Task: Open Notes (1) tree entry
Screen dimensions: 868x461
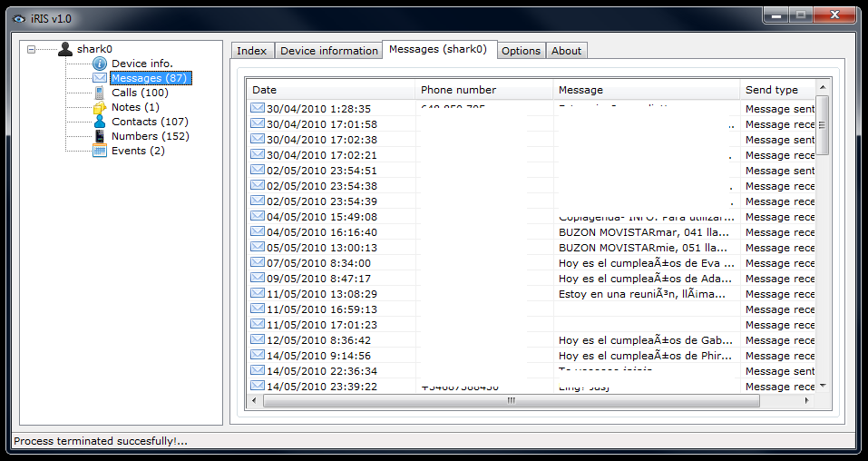Action: (x=135, y=107)
